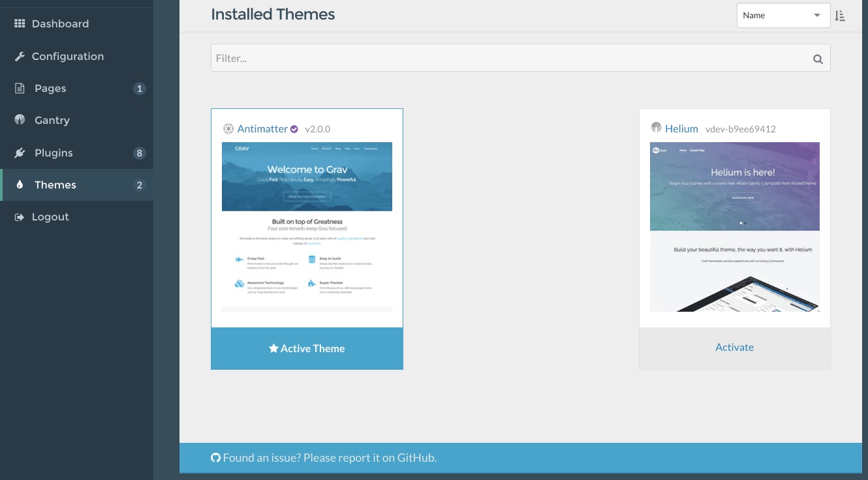Viewport: 868px width, 480px height.
Task: Click the search magnifier in the filter bar
Action: [x=818, y=58]
